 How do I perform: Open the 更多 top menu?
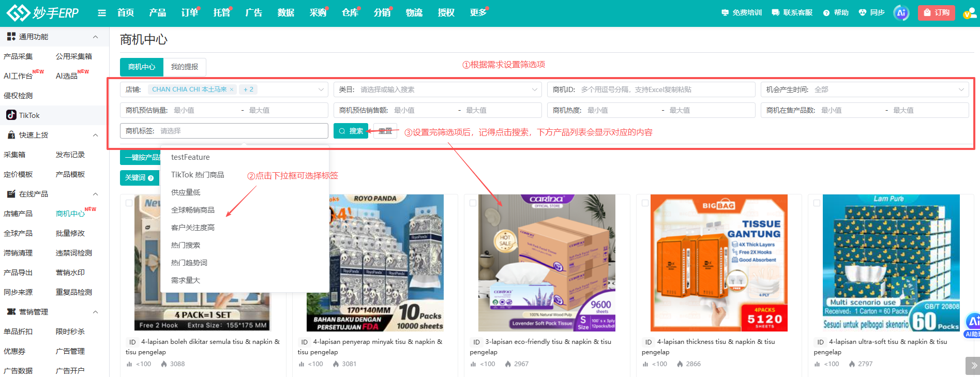click(478, 12)
